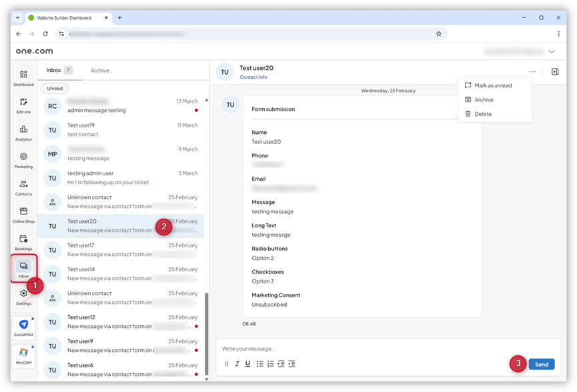Open the Edit site section

23,105
